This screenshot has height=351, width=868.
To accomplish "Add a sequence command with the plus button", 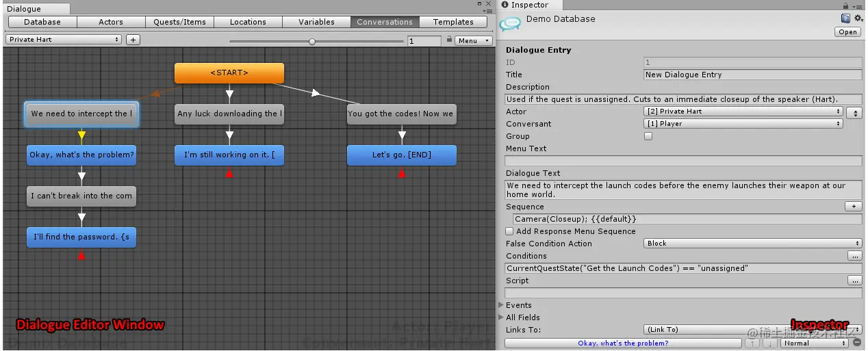I will coord(854,206).
